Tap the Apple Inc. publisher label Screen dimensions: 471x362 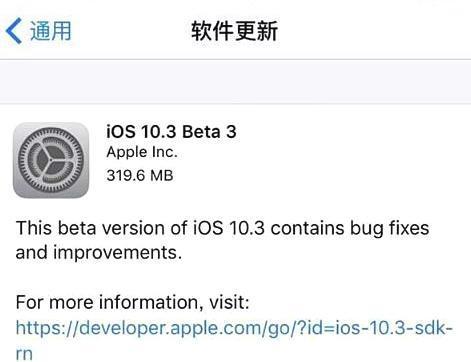pyautogui.click(x=142, y=152)
